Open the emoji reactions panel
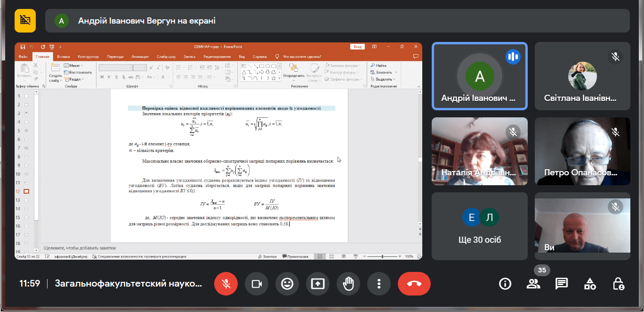The image size is (644, 312). [287, 284]
